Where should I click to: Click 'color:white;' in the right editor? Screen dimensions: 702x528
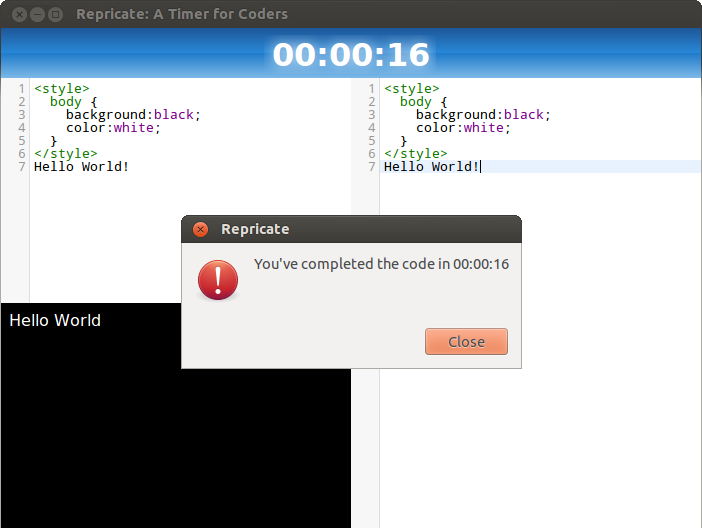[x=463, y=128]
